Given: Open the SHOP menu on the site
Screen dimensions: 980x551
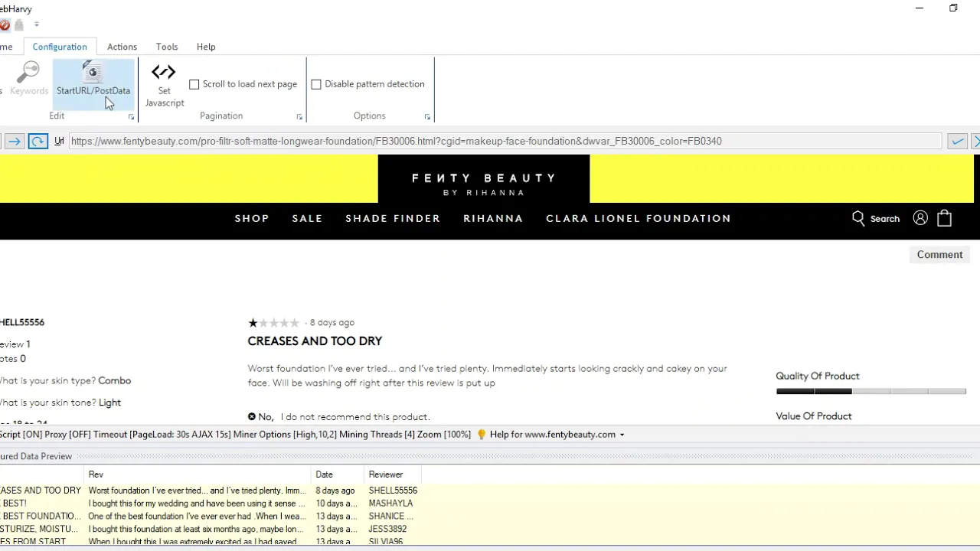Looking at the screenshot, I should [252, 218].
